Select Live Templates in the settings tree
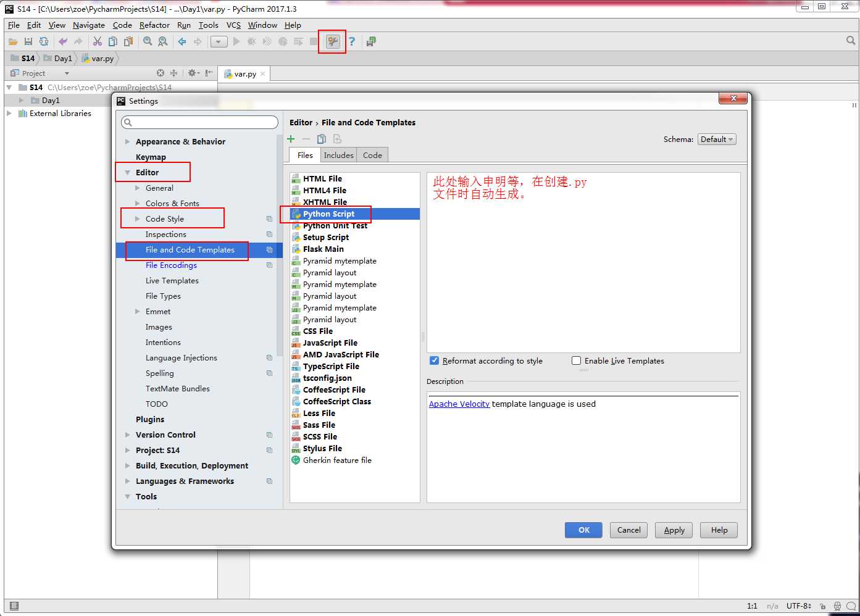The image size is (860, 616). click(x=172, y=280)
